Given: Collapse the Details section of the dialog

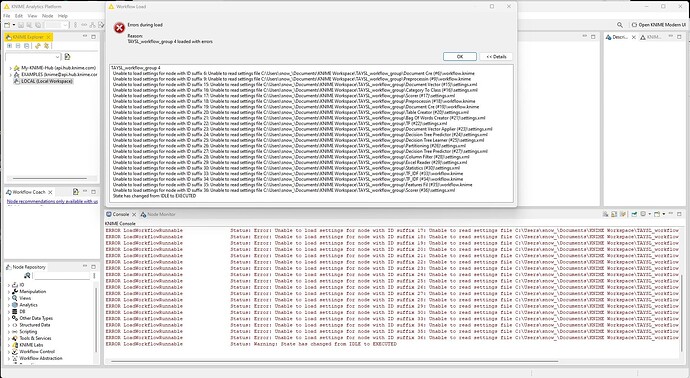Looking at the screenshot, I should (x=496, y=57).
